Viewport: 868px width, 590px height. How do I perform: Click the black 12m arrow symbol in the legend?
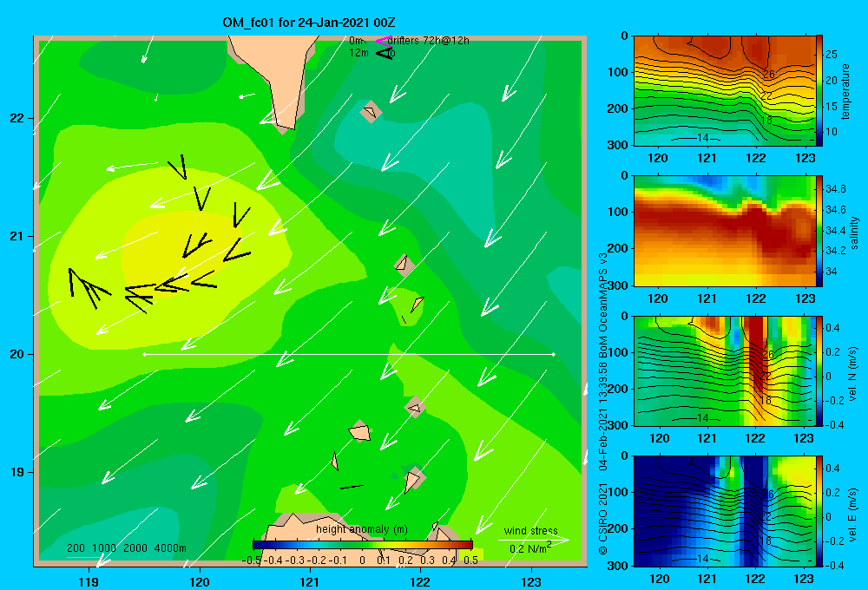385,53
